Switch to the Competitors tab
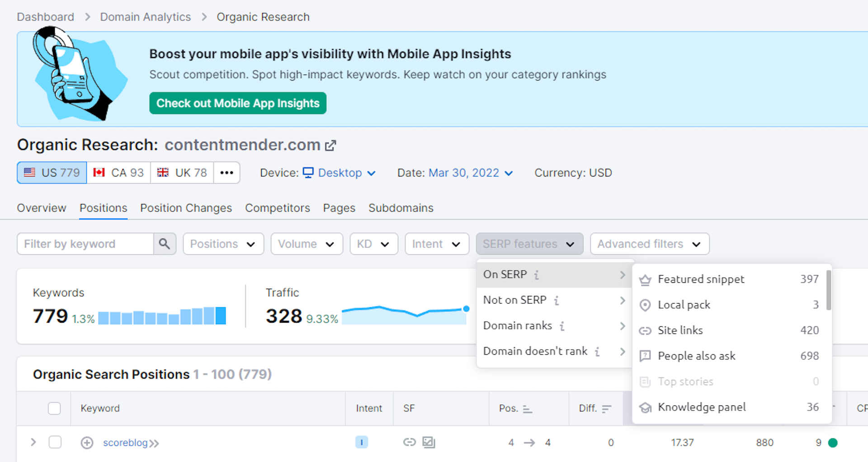868x462 pixels. coord(277,208)
